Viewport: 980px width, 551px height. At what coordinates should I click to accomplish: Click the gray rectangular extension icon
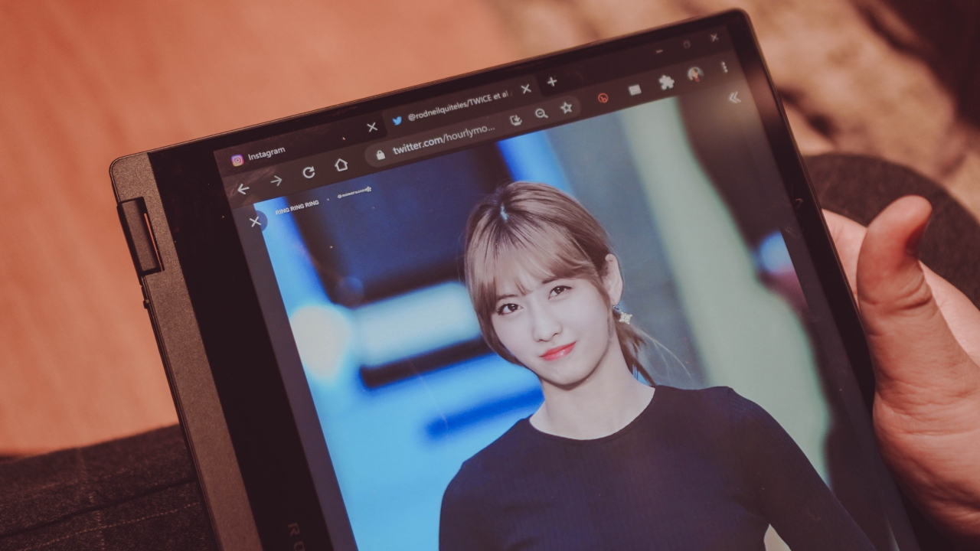click(635, 90)
